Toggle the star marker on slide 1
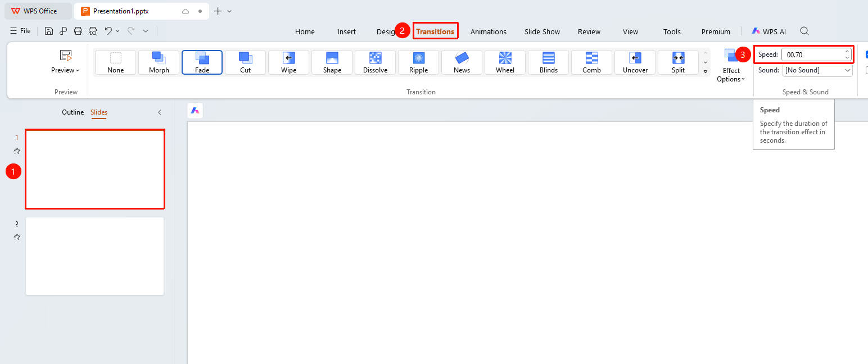The height and width of the screenshot is (364, 868). [x=17, y=151]
